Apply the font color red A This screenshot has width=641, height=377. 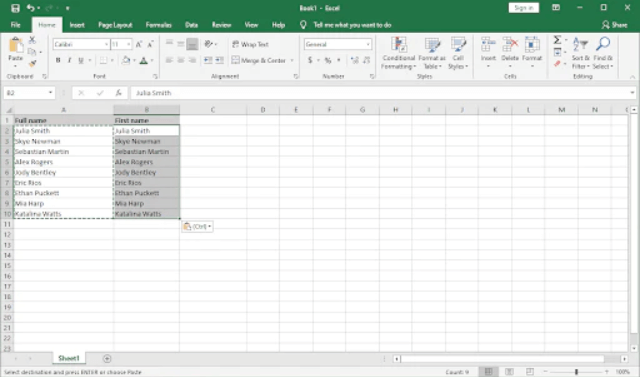tap(143, 61)
